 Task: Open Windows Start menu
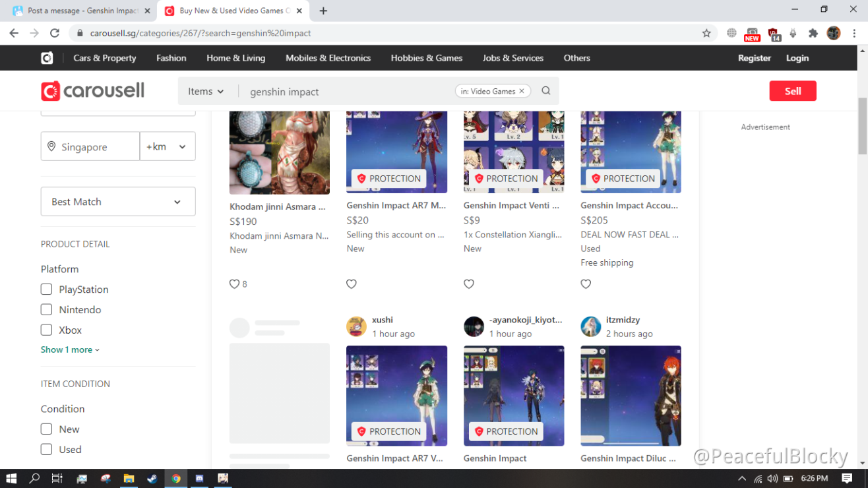pos(11,478)
